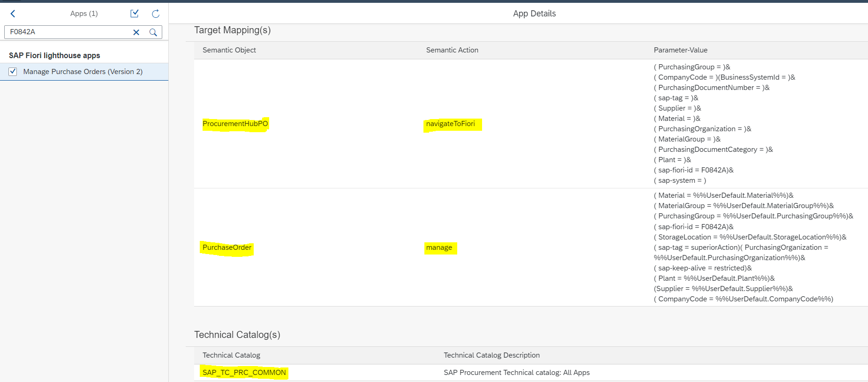Open the SAP_TC_PRC_COMMON technical catalog

click(x=244, y=373)
